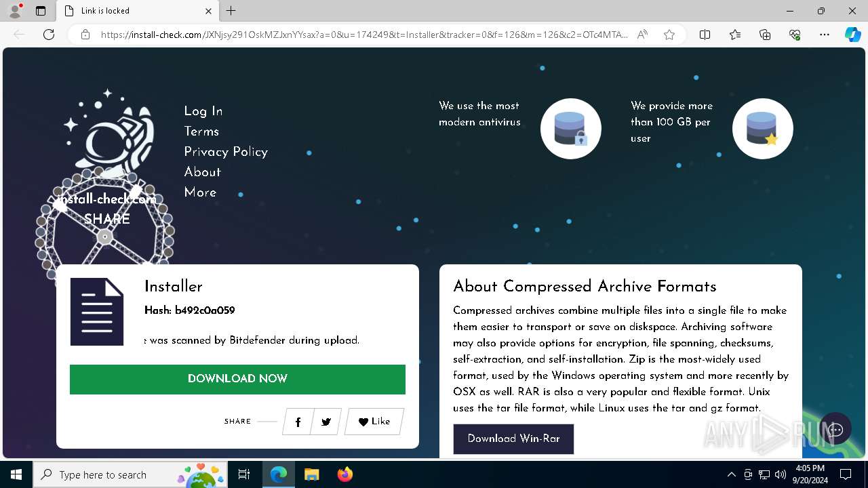Screen dimensions: 868x488
Task: Click the astronaut site logo
Action: pyautogui.click(x=108, y=136)
